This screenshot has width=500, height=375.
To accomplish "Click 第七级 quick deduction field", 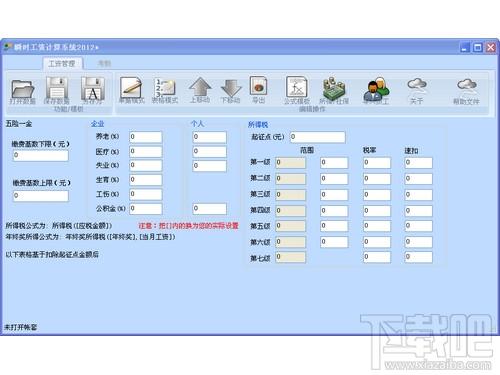I will point(419,257).
